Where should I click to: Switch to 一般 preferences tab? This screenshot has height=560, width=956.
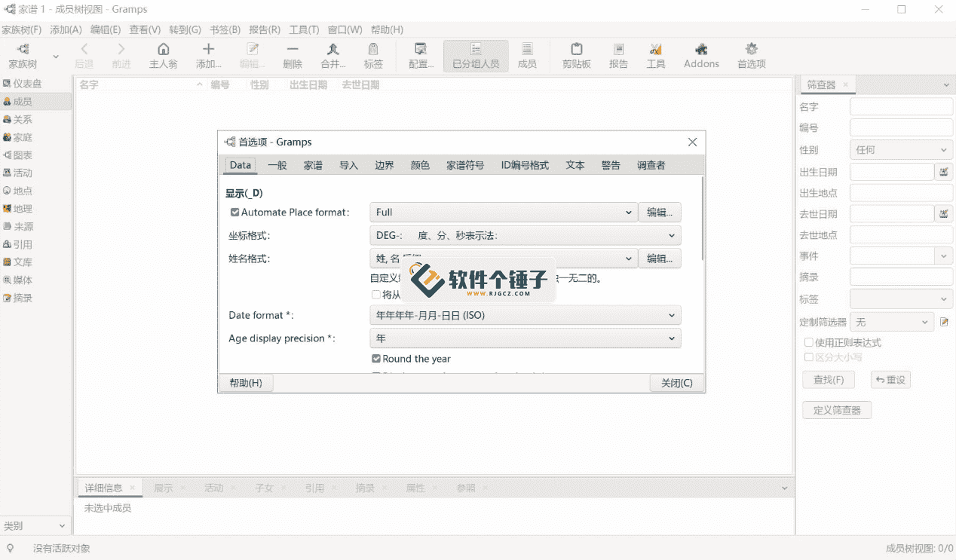point(277,165)
